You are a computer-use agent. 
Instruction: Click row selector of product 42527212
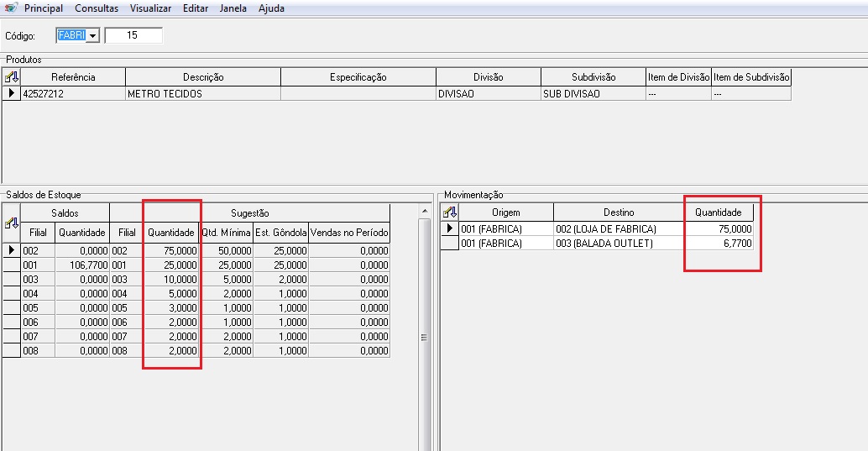11,93
